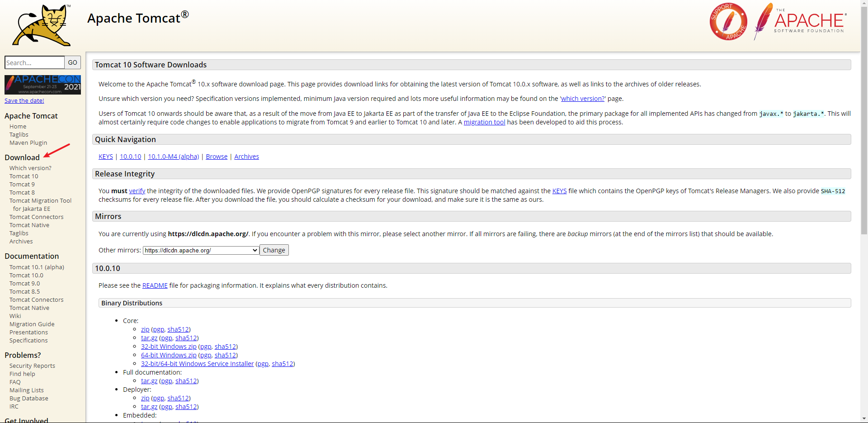Click the Apache Software Foundation feather logo
The height and width of the screenshot is (423, 868).
[x=800, y=21]
